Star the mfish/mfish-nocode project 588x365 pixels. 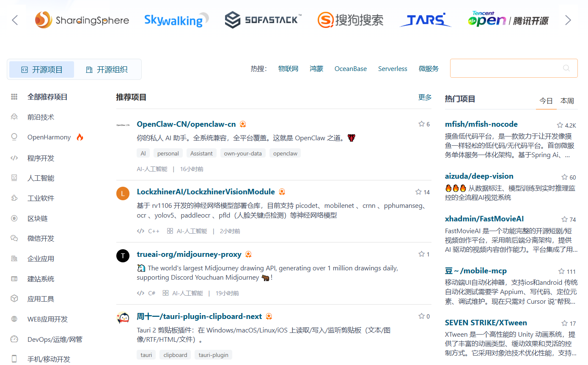(559, 124)
